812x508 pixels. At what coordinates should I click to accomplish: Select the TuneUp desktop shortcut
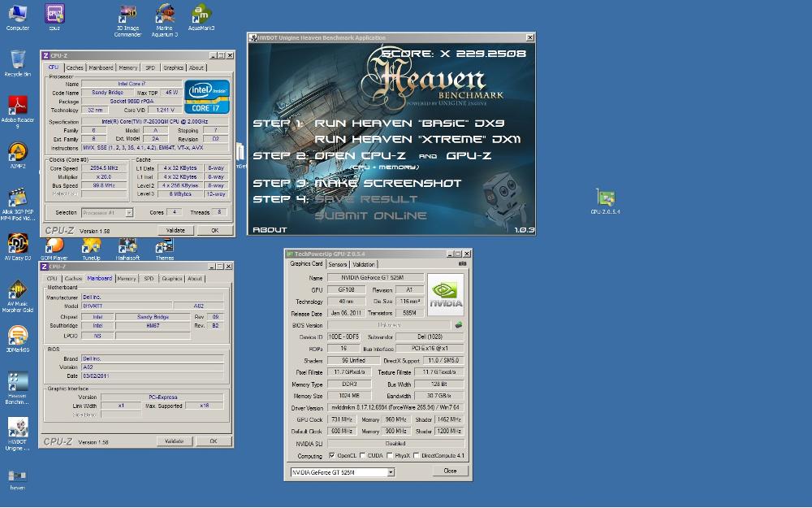pyautogui.click(x=91, y=249)
